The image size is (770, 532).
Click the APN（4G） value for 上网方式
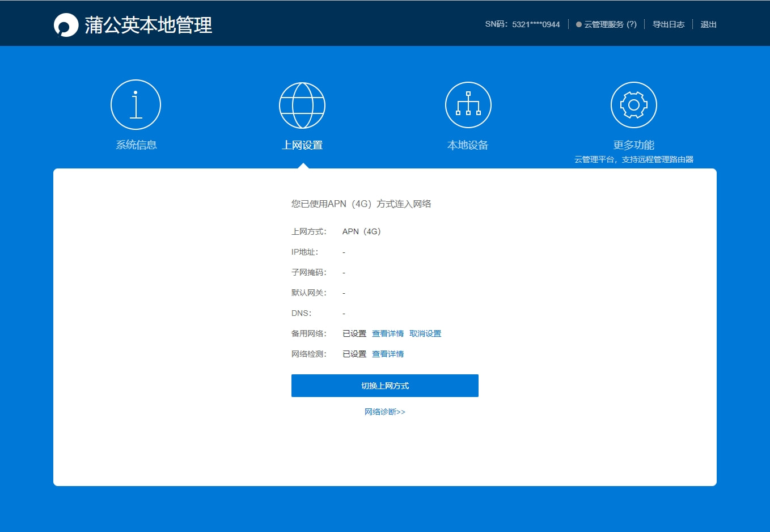click(362, 231)
